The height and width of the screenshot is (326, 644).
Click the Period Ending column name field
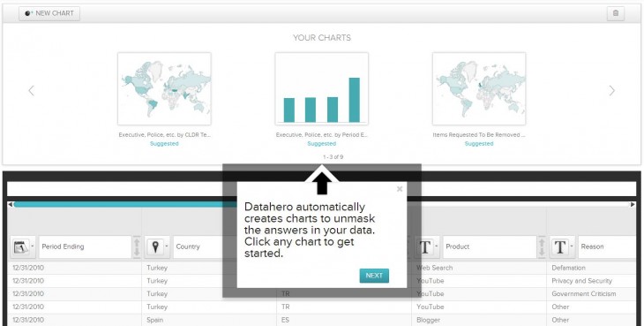(85, 246)
